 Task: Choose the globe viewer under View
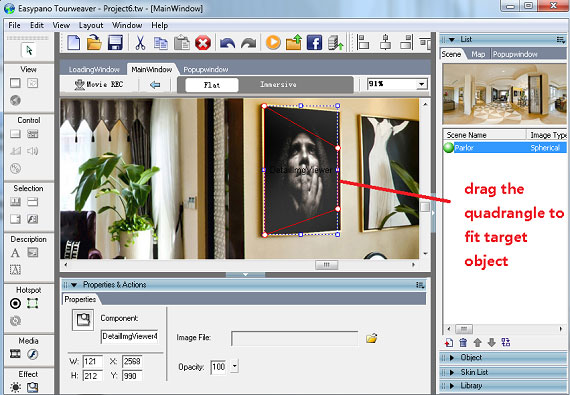coord(15,100)
